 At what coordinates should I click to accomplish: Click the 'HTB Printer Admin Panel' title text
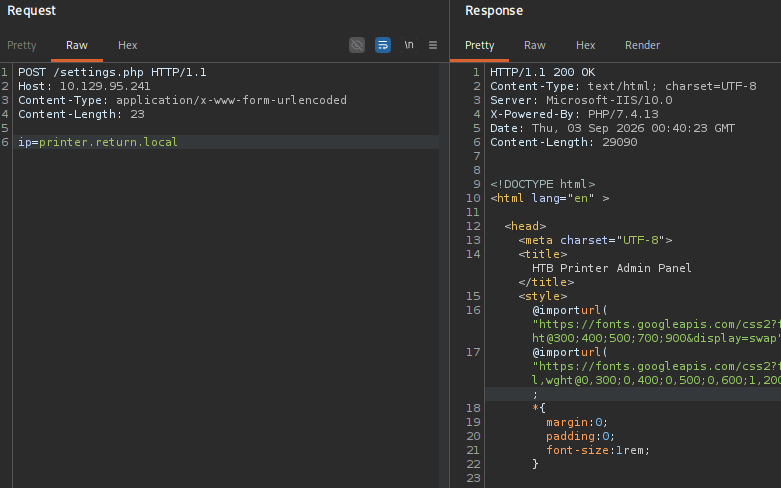pos(612,268)
